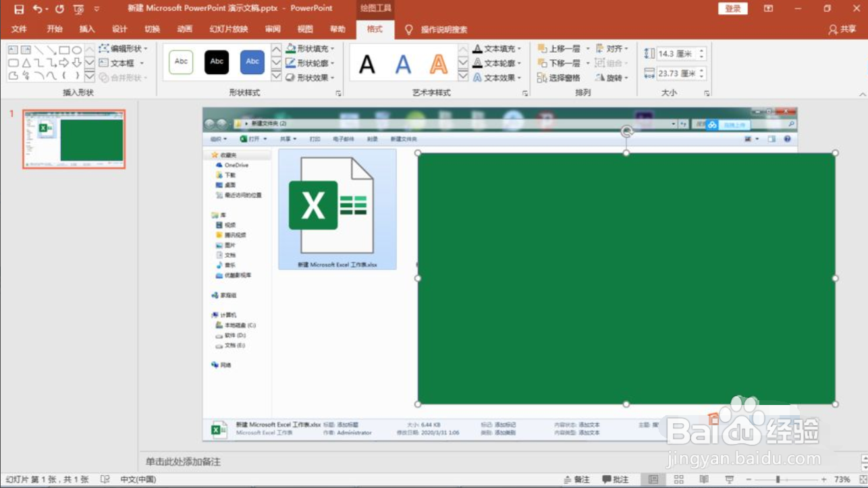Open 文本效果 dropdown
The width and height of the screenshot is (868, 488).
point(497,78)
